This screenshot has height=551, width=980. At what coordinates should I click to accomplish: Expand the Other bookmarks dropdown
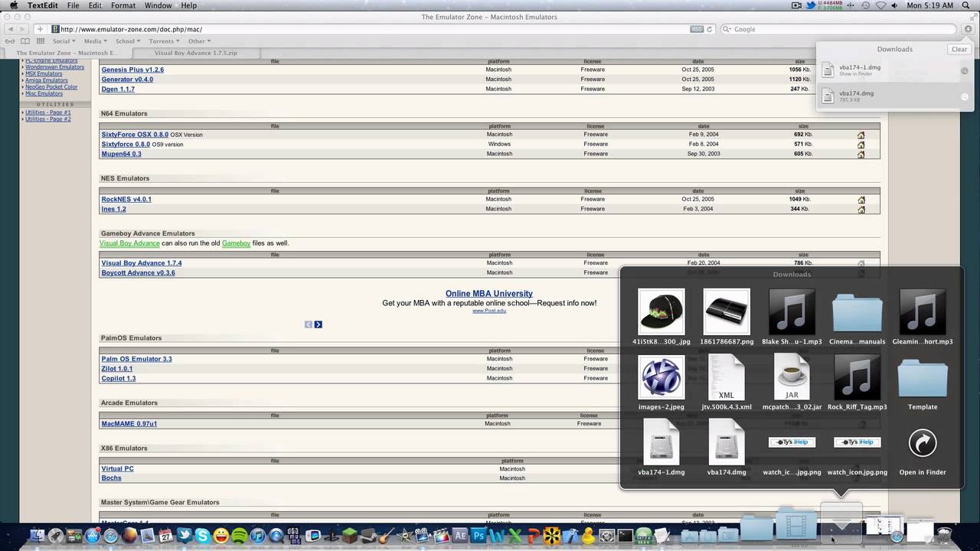coord(199,41)
